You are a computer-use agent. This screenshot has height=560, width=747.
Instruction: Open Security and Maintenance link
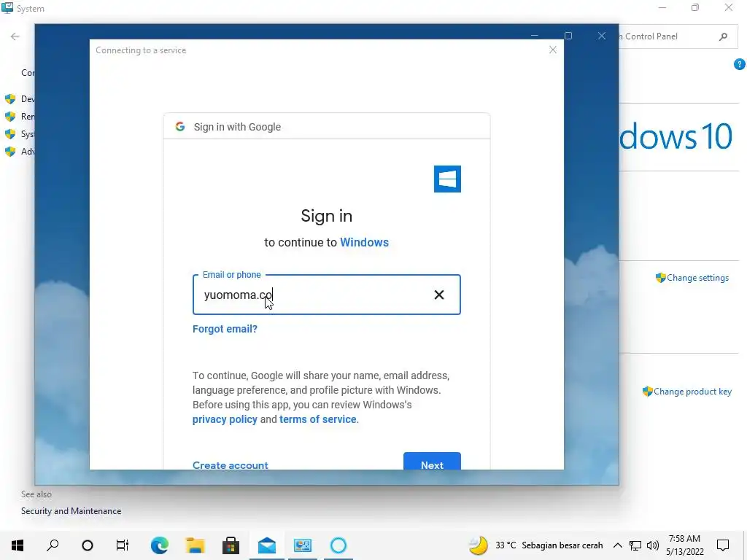pos(71,511)
